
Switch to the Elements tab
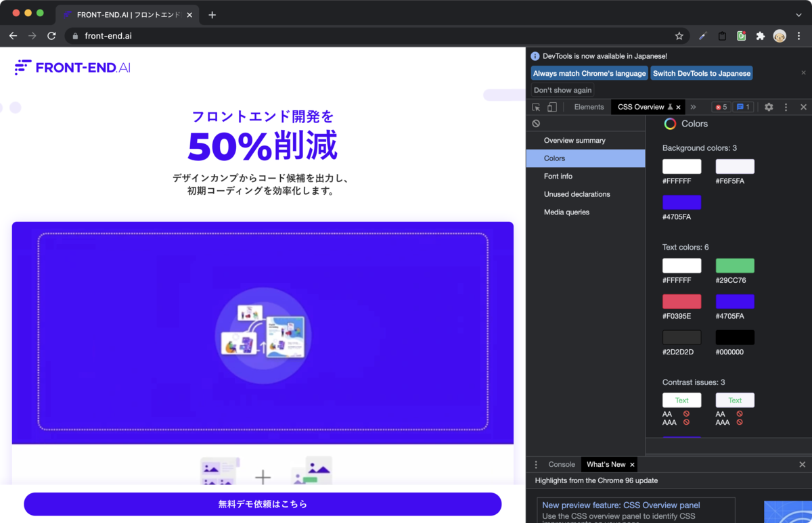pos(589,107)
